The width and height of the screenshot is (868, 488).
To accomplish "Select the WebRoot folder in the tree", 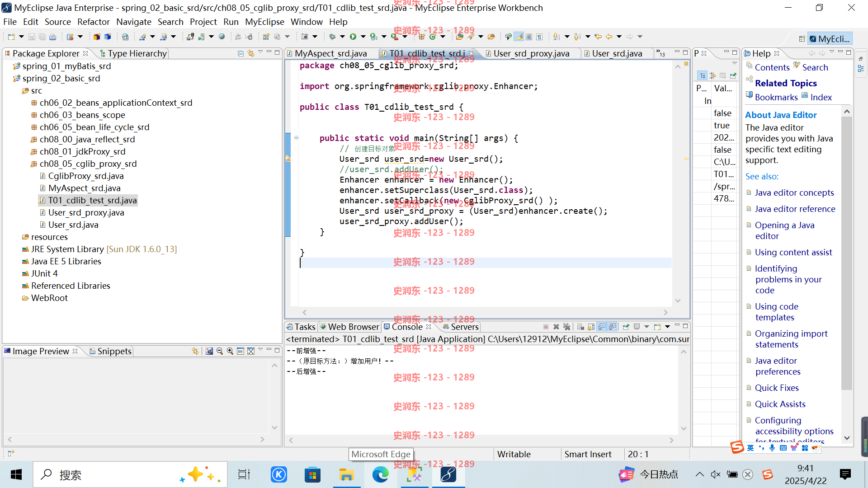I will tap(49, 298).
